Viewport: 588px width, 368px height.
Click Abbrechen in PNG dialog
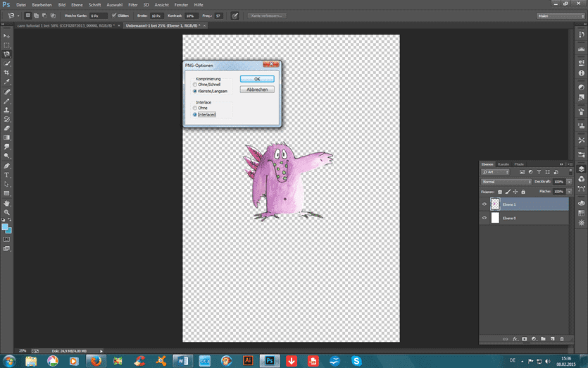(257, 90)
